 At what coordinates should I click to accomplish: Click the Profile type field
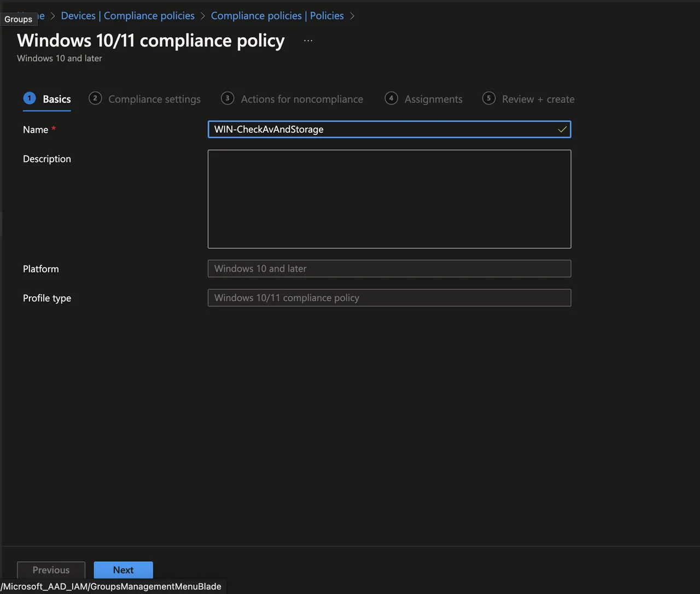(389, 298)
